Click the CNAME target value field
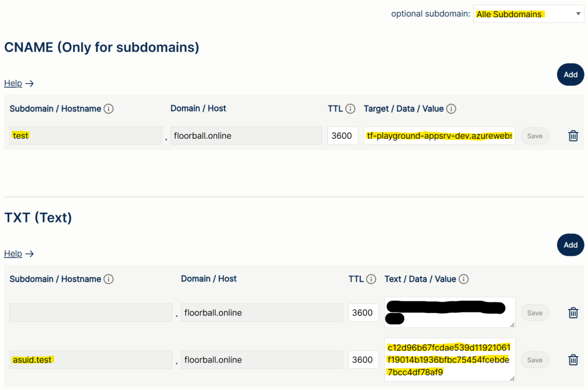The height and width of the screenshot is (390, 588). tap(439, 136)
